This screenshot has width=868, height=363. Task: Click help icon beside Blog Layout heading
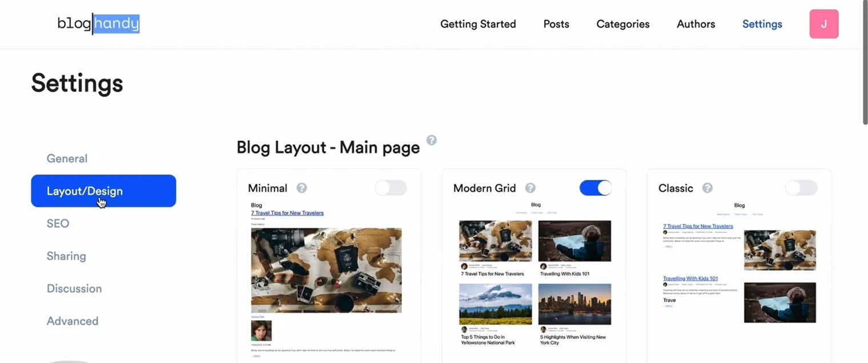[x=432, y=140]
